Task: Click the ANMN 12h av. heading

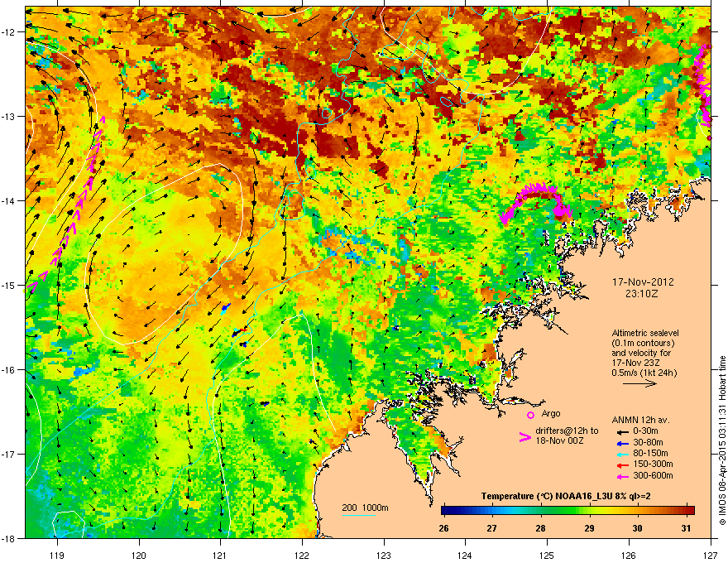Action: click(640, 421)
